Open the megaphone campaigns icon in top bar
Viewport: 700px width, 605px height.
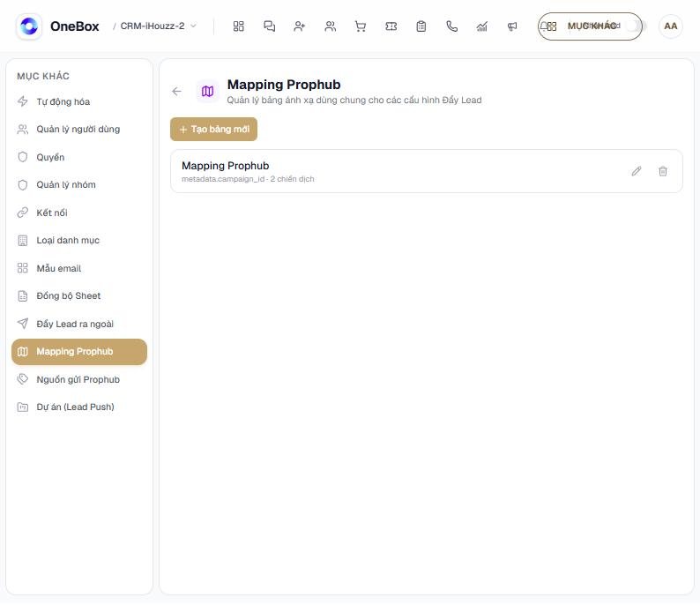[x=512, y=26]
